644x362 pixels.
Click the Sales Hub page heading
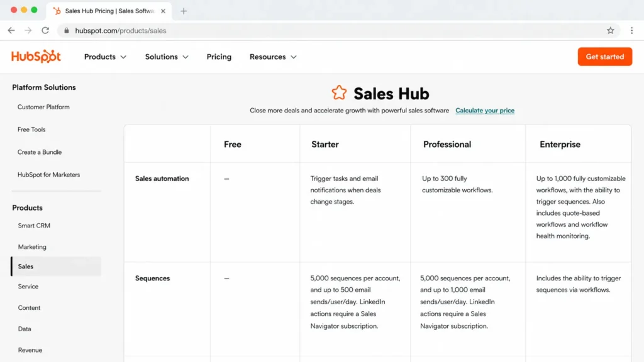[x=391, y=94]
